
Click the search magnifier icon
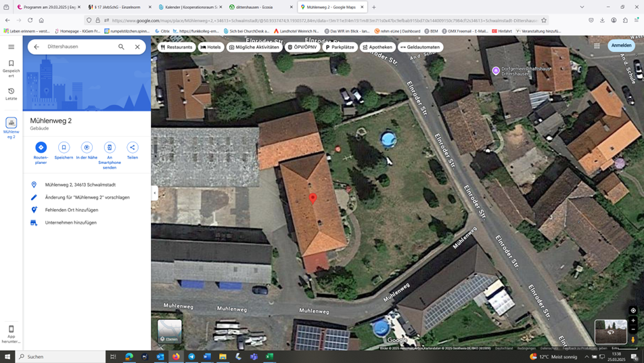(121, 47)
